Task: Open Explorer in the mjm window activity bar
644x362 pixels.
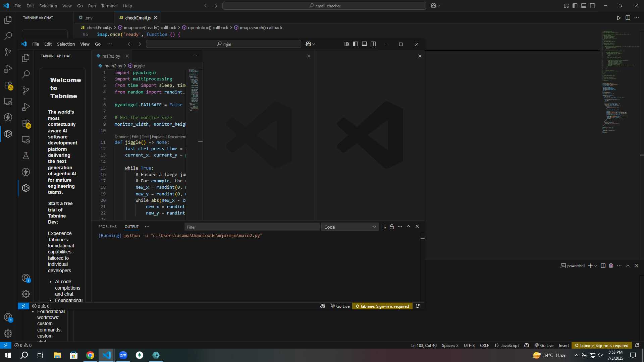Action: tap(26, 58)
